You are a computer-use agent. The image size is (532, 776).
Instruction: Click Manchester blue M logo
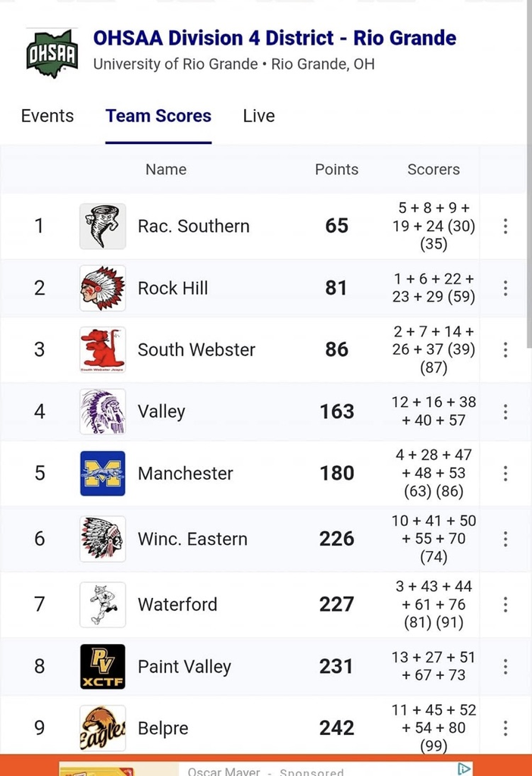point(102,474)
